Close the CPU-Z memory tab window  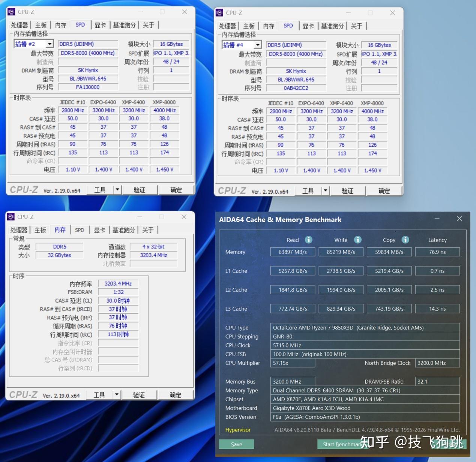click(183, 217)
